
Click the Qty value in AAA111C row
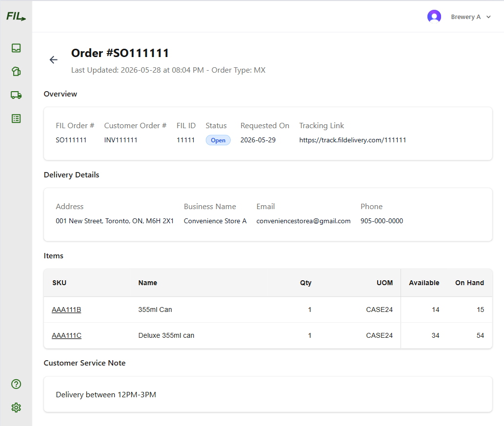click(309, 335)
